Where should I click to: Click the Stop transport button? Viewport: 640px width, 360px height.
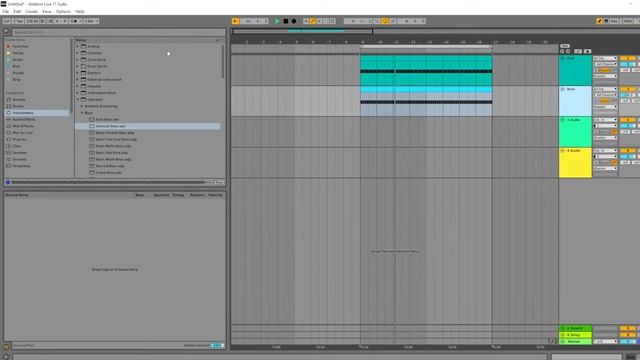(286, 21)
